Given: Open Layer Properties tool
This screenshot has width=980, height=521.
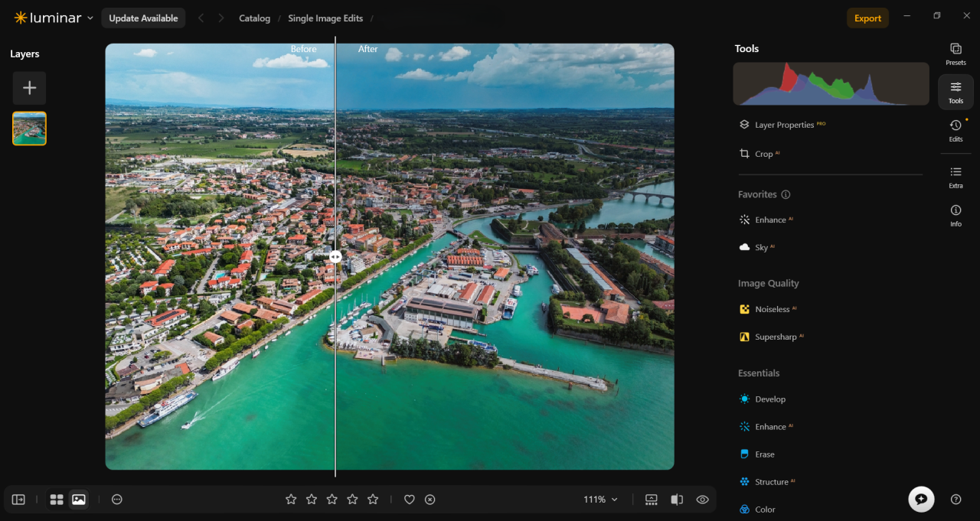Looking at the screenshot, I should coord(782,125).
